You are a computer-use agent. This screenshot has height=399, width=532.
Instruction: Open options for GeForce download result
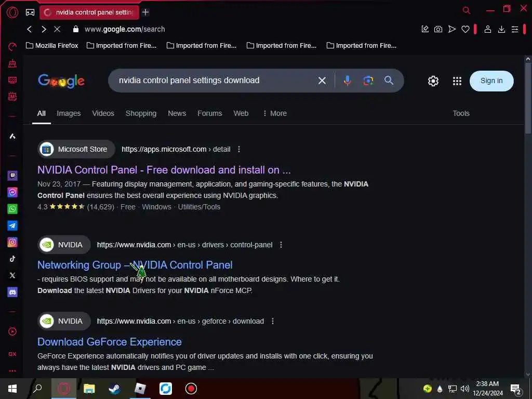(x=272, y=321)
